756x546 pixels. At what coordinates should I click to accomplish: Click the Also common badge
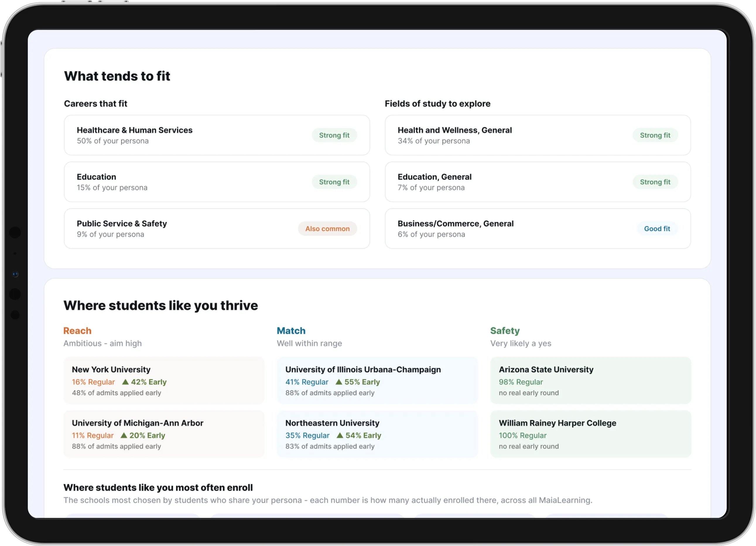pyautogui.click(x=327, y=228)
